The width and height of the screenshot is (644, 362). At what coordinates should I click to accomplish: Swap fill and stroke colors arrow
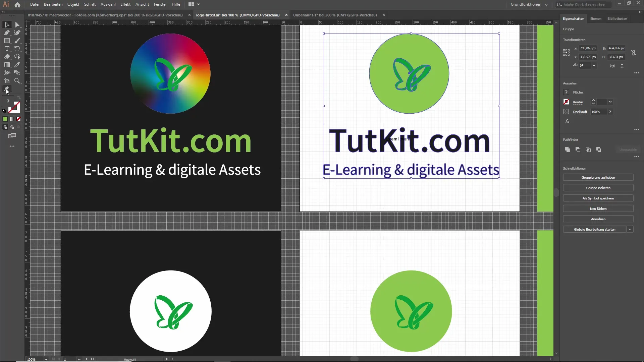[x=19, y=98]
